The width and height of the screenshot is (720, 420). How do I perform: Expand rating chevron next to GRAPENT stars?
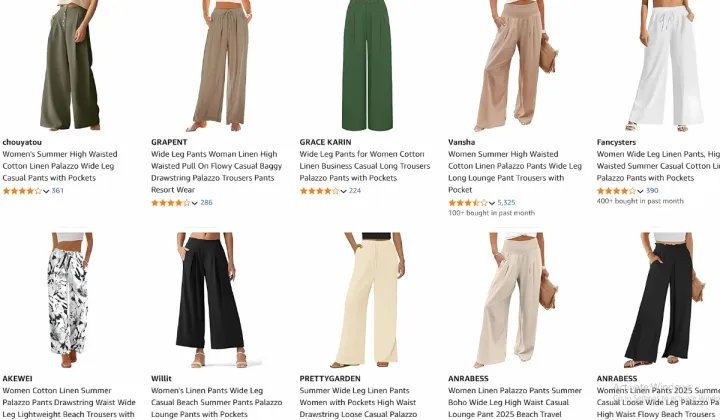point(195,203)
